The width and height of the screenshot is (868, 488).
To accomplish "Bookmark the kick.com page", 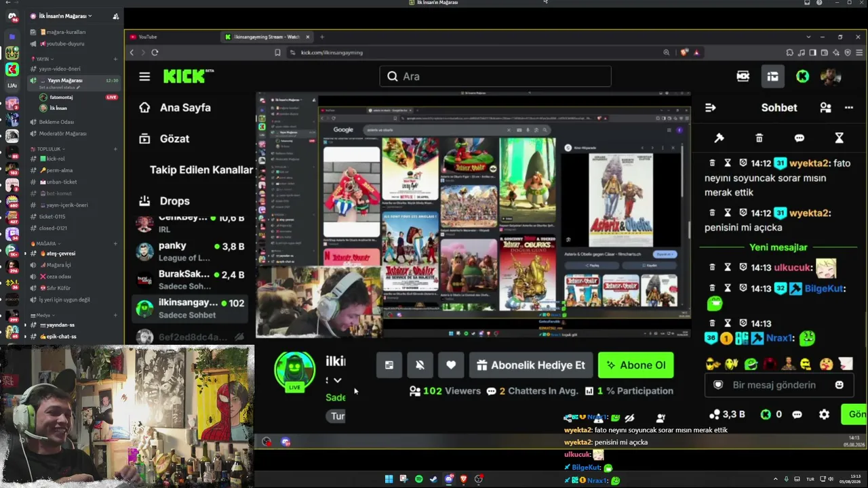I will (277, 52).
